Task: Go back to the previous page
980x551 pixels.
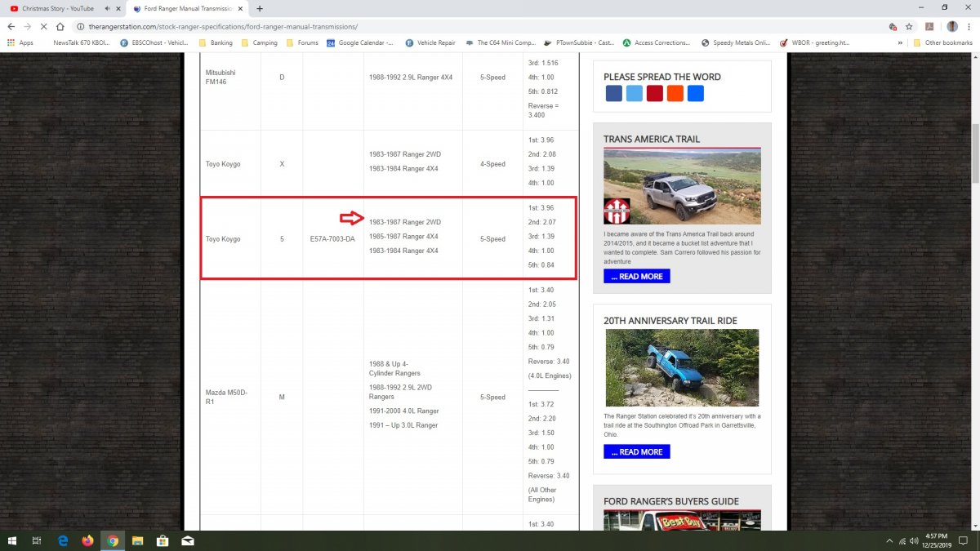Action: pyautogui.click(x=11, y=26)
